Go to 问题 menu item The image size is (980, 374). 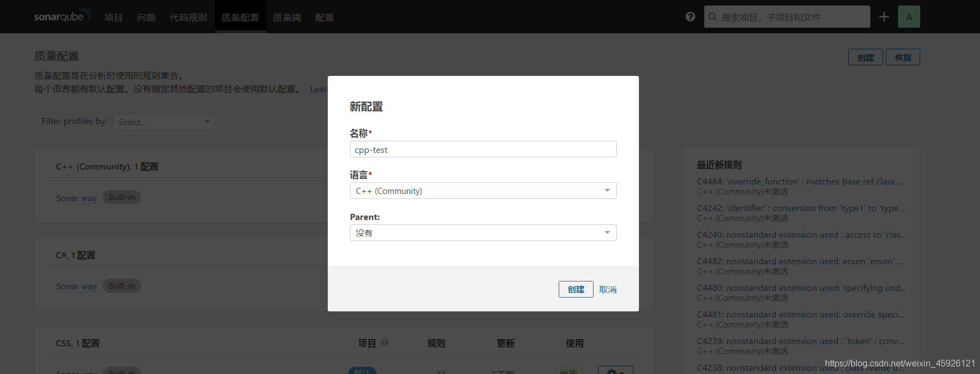tap(146, 17)
